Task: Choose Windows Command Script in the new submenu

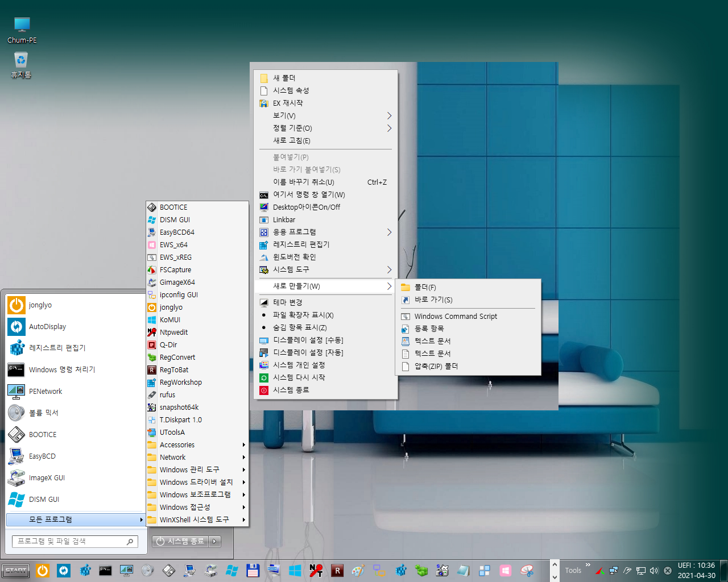Action: point(468,317)
